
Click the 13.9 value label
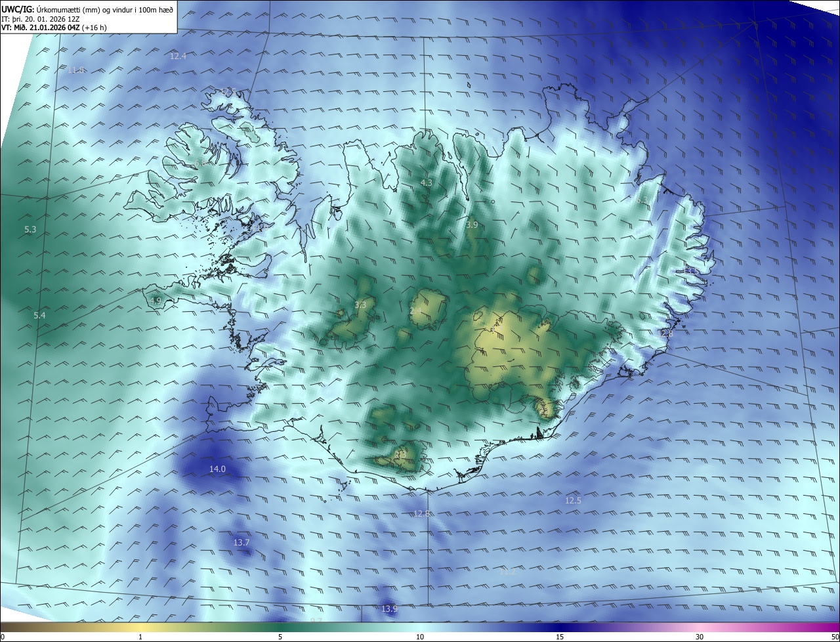tap(389, 610)
